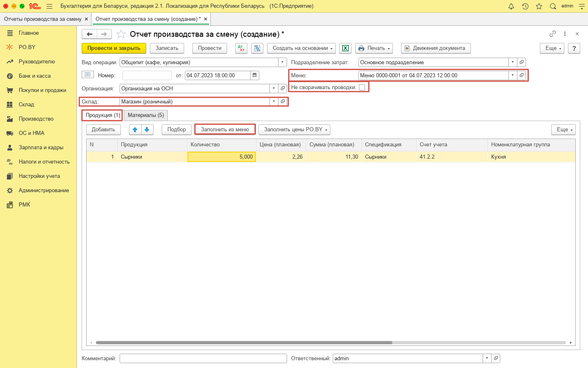Click the horizontal scrollbar of the table
This screenshot has height=368, width=588.
click(244, 343)
